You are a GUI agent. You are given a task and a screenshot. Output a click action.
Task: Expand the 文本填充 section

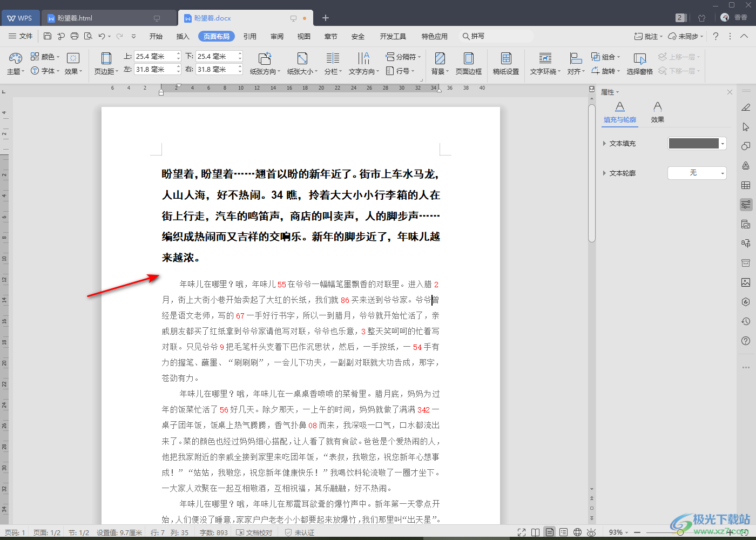click(x=604, y=144)
